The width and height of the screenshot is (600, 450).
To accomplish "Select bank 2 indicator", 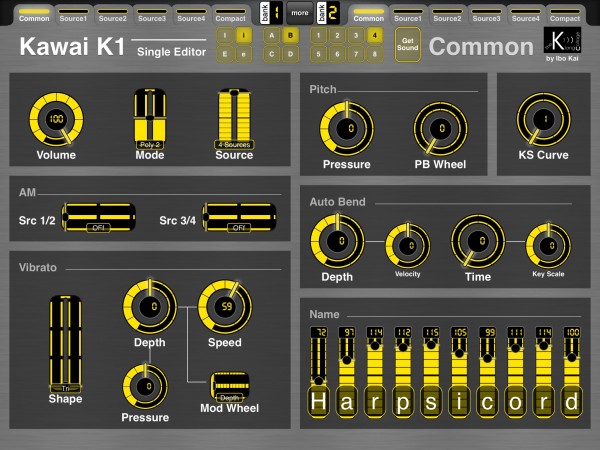I will click(x=328, y=13).
